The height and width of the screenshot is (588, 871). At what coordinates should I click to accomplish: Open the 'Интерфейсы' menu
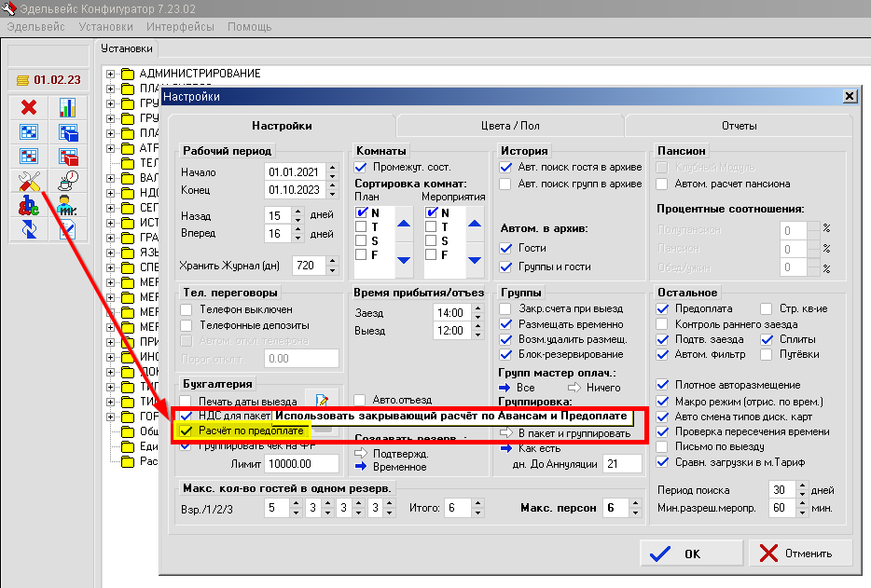pos(179,27)
